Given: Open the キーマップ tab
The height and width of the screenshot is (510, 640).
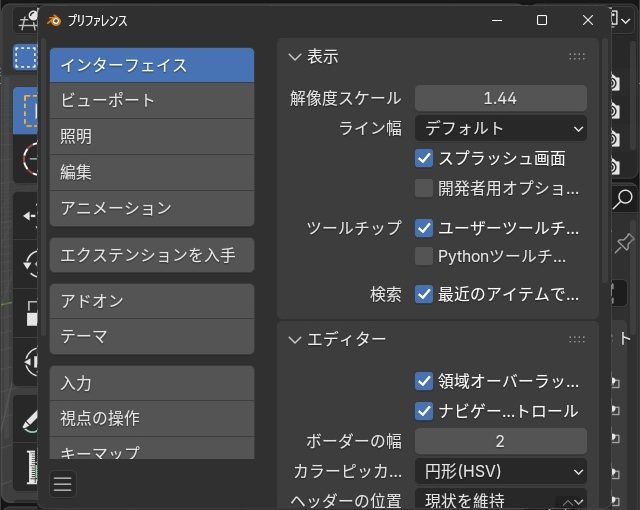Looking at the screenshot, I should coord(152,448).
